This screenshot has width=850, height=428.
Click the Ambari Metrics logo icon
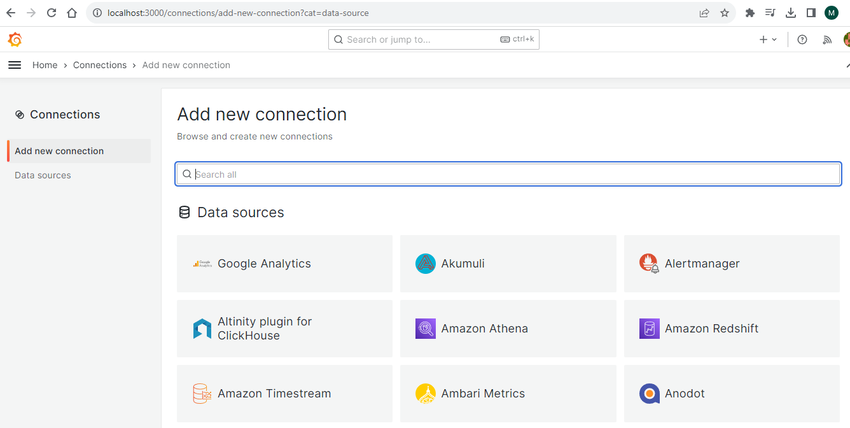click(426, 394)
